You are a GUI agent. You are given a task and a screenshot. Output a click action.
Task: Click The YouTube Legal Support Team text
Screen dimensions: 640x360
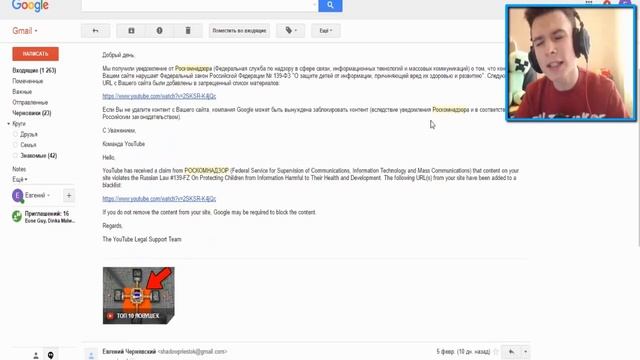click(x=142, y=239)
